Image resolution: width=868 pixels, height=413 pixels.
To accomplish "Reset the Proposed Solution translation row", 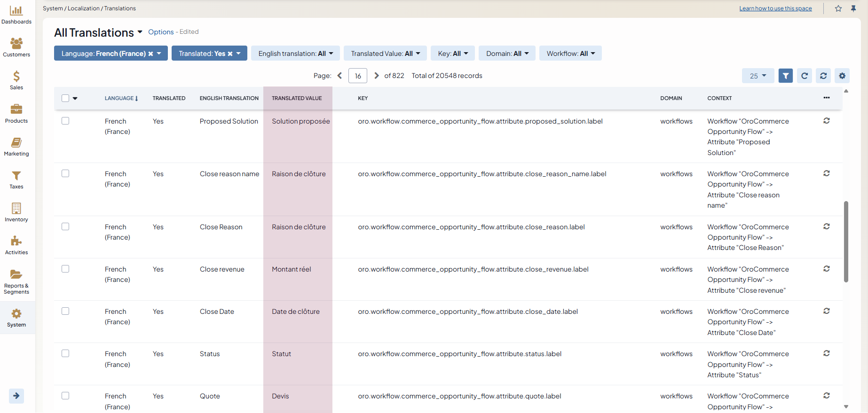I will tap(826, 121).
